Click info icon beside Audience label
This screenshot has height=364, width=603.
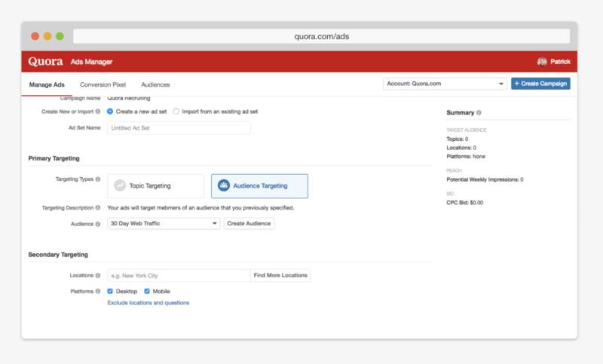[98, 224]
